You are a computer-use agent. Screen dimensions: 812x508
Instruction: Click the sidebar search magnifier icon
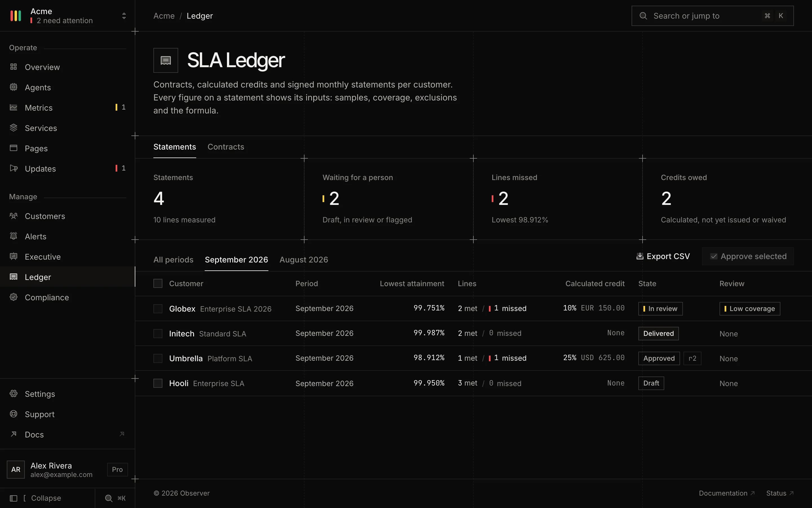109,498
